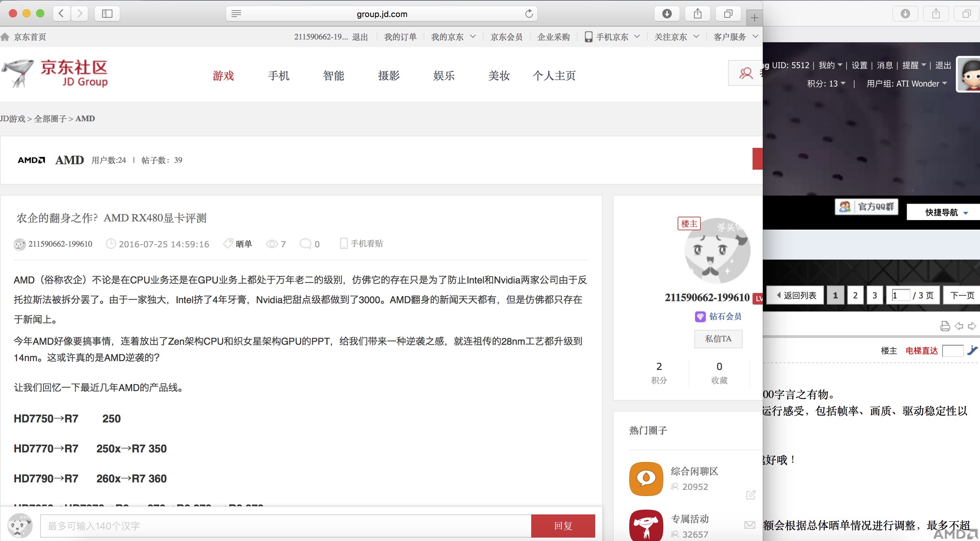This screenshot has width=980, height=541.
Task: Open downloads in the background Safari window
Action: click(x=905, y=14)
